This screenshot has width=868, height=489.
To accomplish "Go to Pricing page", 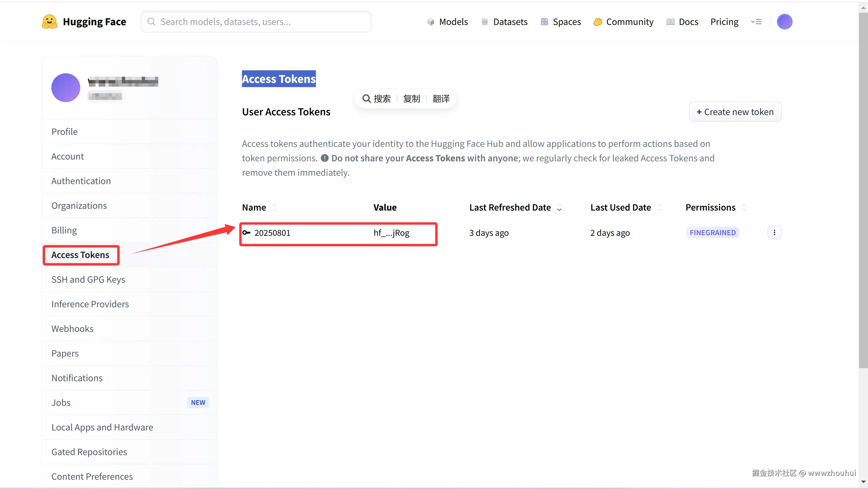I will click(x=724, y=22).
